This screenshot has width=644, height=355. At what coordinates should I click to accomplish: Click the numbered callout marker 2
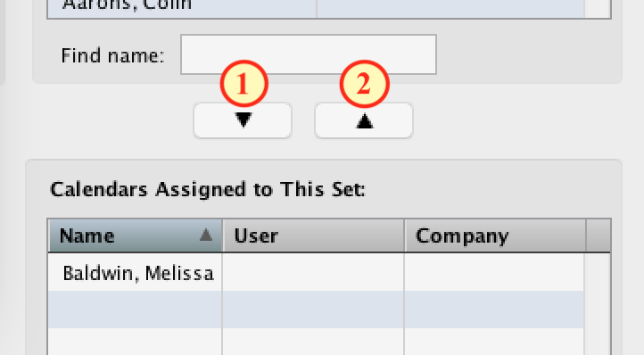click(364, 84)
